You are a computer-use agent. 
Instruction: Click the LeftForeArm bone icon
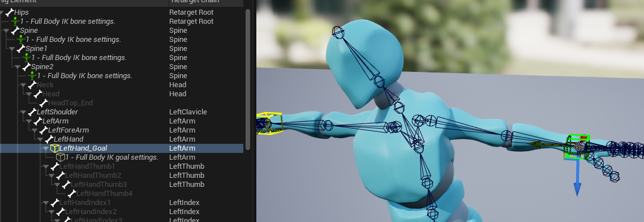pos(44,130)
